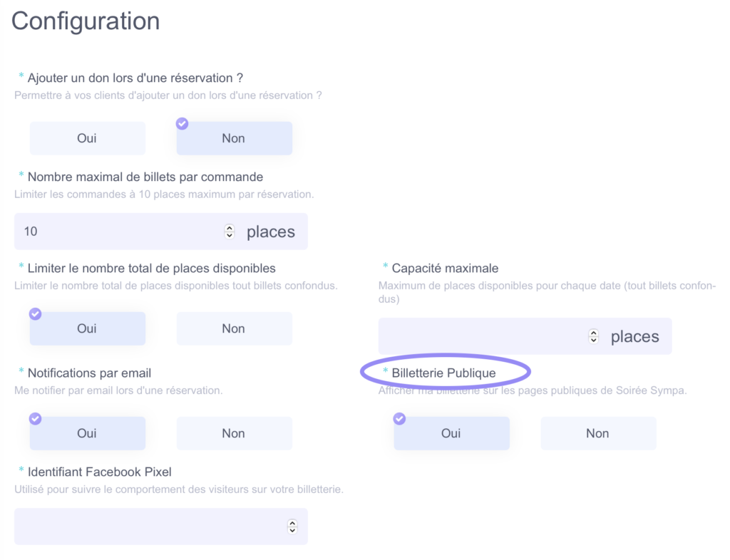Select Oui for adding a donation
The image size is (730, 560).
88,138
